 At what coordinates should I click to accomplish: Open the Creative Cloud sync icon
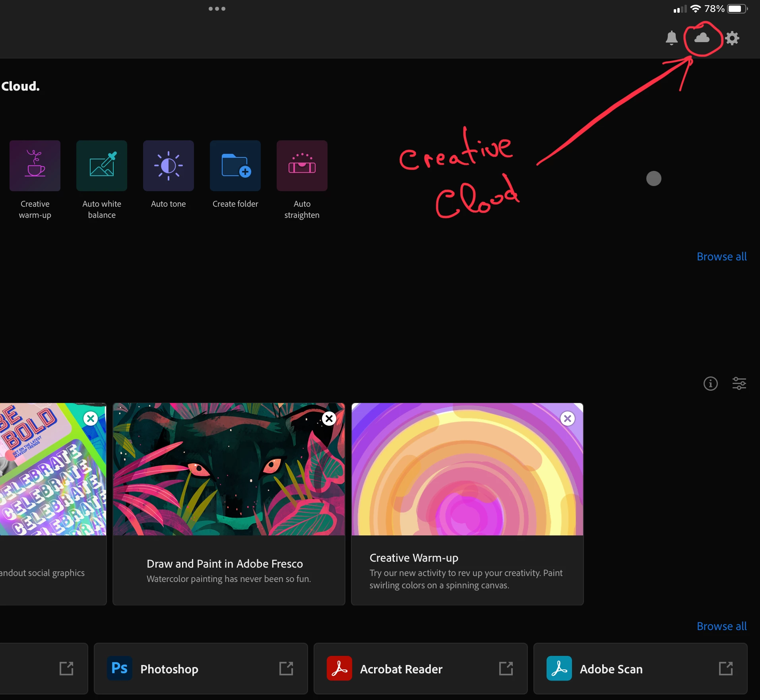click(702, 38)
